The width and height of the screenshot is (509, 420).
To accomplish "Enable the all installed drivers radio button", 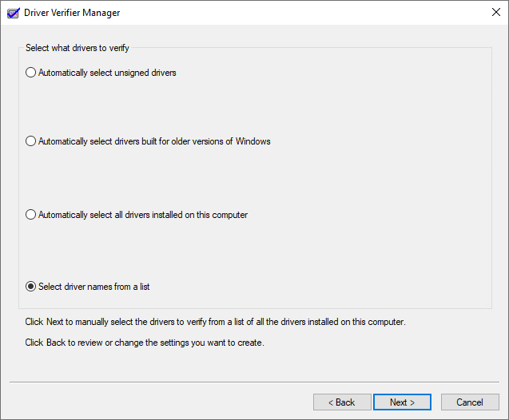I will (31, 215).
